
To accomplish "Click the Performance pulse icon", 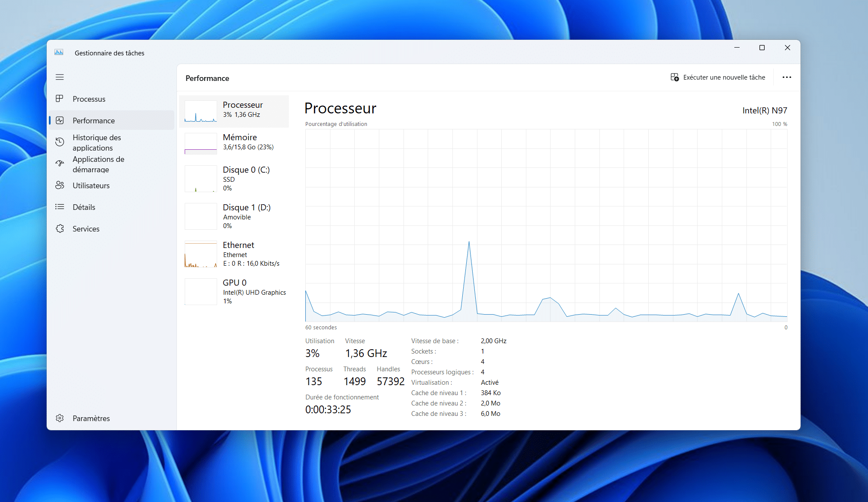I will (60, 120).
